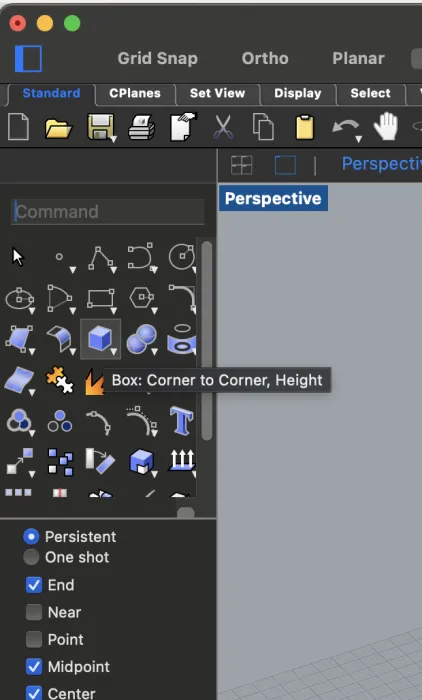Viewport: 422px width, 700px height.
Task: Paste with the clipboard icon
Action: click(305, 128)
